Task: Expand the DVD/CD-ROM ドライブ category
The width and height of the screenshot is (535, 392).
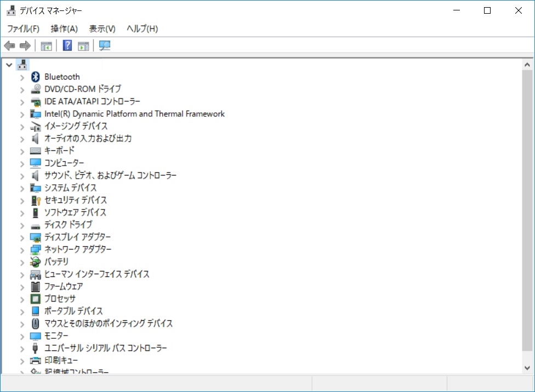Action: (22, 90)
